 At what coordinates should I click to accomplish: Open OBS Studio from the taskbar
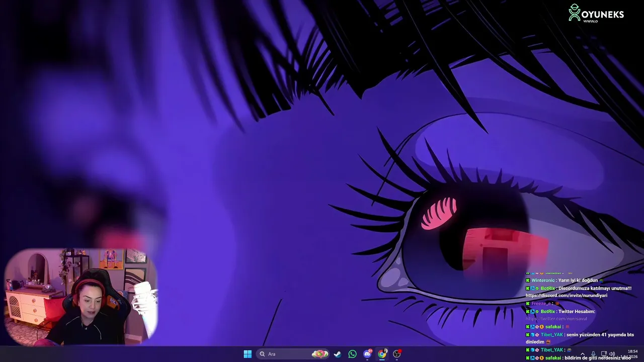(x=397, y=354)
